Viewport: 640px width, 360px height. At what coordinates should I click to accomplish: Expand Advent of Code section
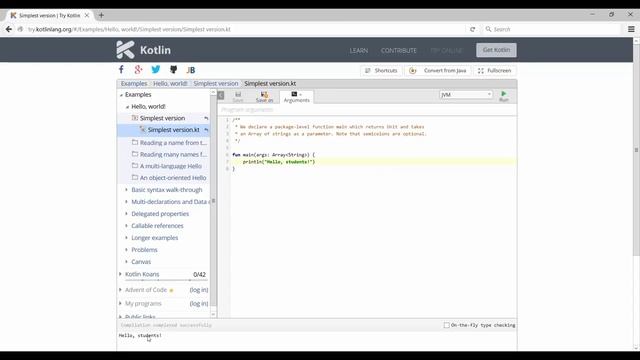[x=120, y=290]
